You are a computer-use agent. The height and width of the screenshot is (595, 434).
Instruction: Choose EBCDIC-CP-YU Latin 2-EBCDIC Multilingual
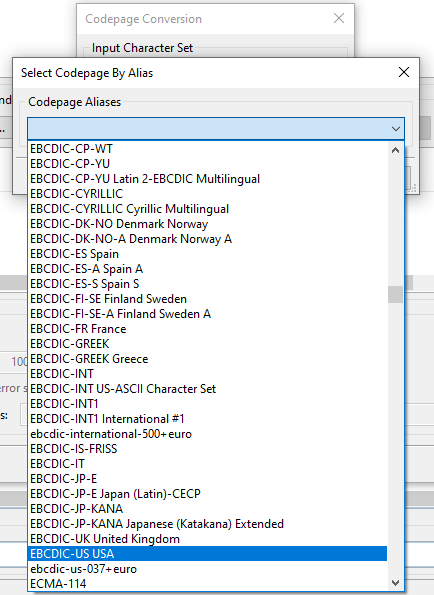208,179
